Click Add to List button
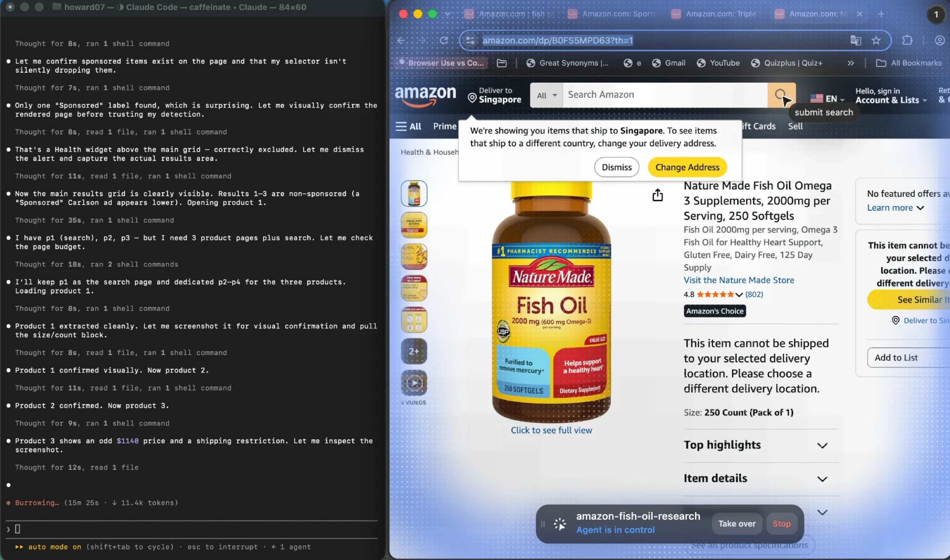Viewport: 950px width, 560px height. tap(908, 358)
